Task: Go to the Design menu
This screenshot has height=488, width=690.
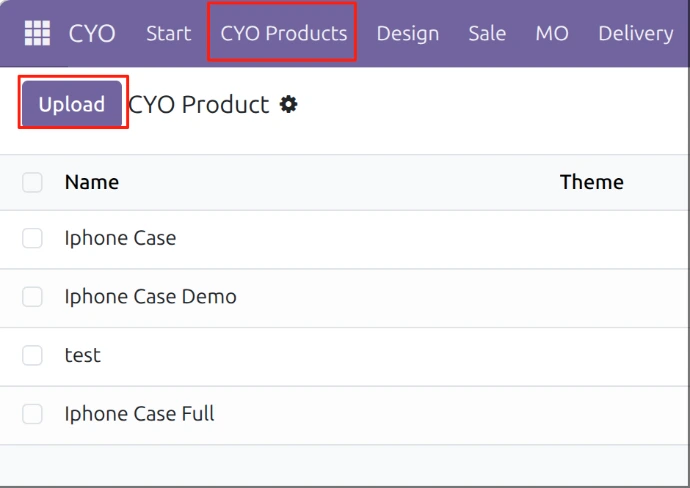Action: (407, 33)
